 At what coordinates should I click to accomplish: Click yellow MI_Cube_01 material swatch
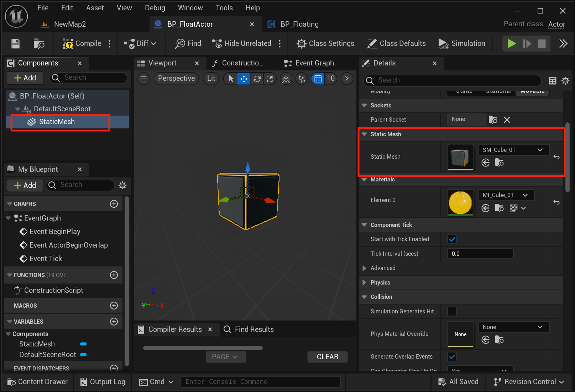pos(460,202)
